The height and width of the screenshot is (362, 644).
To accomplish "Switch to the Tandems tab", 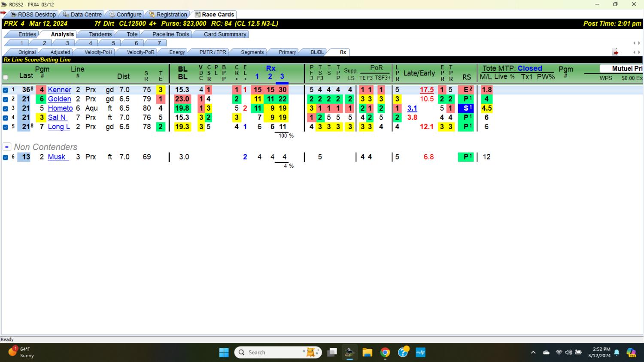I will click(100, 34).
